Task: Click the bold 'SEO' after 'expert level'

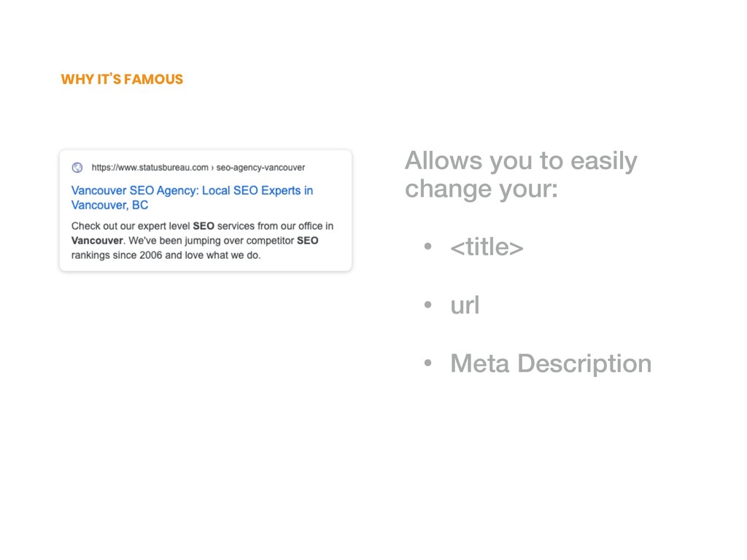Action: pyautogui.click(x=204, y=226)
